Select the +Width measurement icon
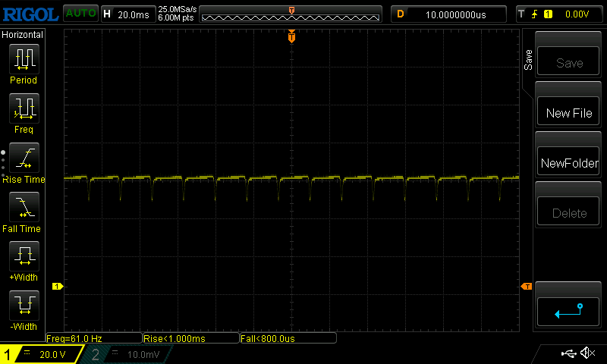 [x=24, y=256]
